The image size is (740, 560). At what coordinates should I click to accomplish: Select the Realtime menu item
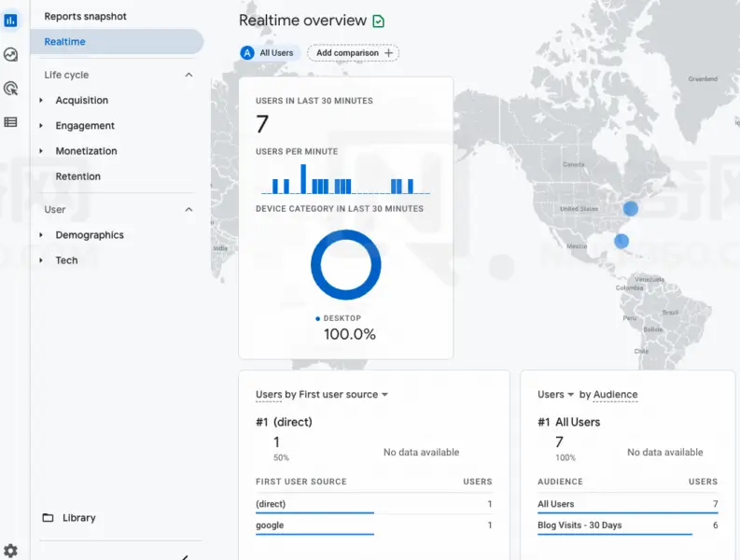[x=117, y=42]
